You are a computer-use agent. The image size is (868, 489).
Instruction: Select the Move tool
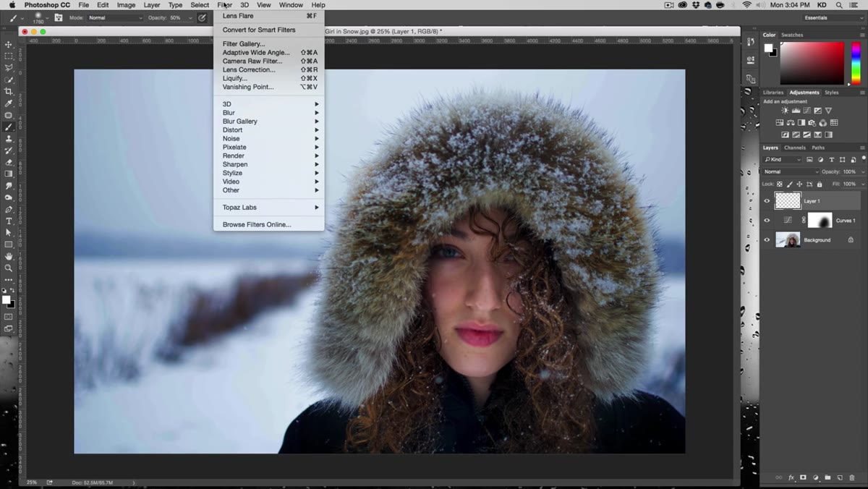tap(9, 44)
